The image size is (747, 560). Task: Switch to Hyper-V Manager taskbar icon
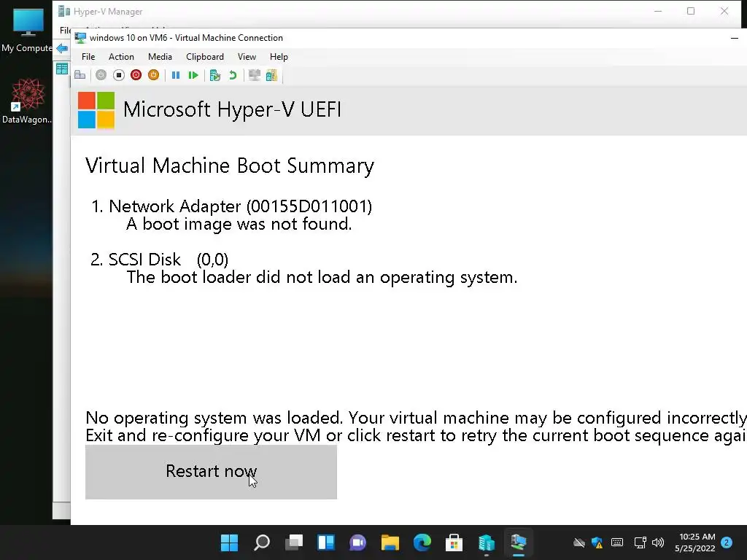(487, 542)
